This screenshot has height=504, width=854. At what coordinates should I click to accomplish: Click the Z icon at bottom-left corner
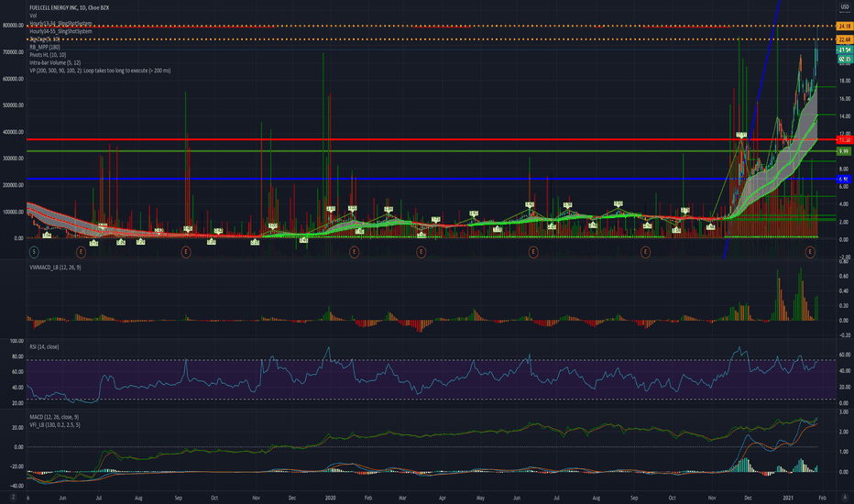[13, 498]
